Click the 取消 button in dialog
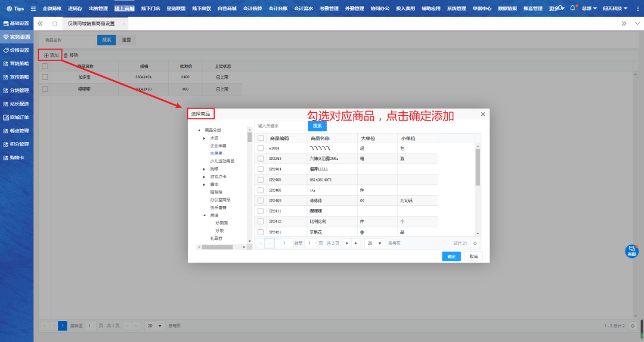Screen dimensions: 644x342 click(473, 257)
